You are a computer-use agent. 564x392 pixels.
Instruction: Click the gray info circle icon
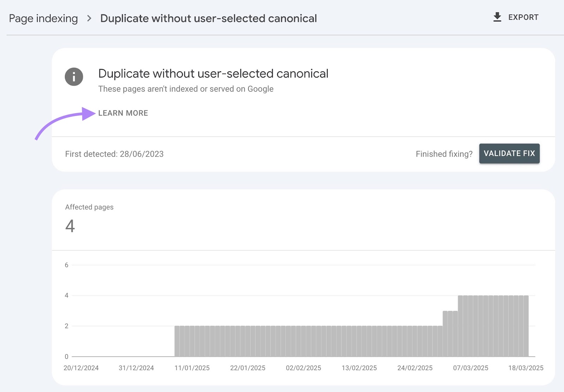tap(74, 77)
